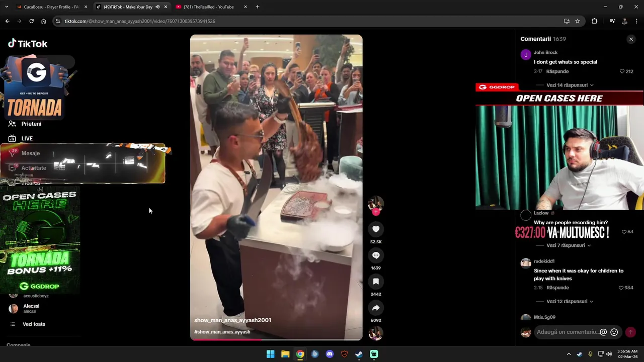Switch to CucuBossu Player Profile tab
The height and width of the screenshot is (362, 644).
point(51,7)
